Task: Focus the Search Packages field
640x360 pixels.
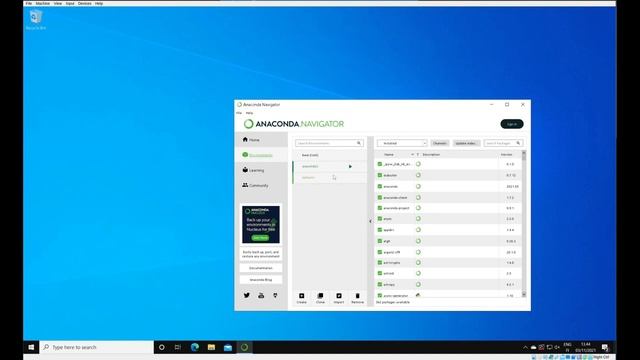Action: pos(503,143)
